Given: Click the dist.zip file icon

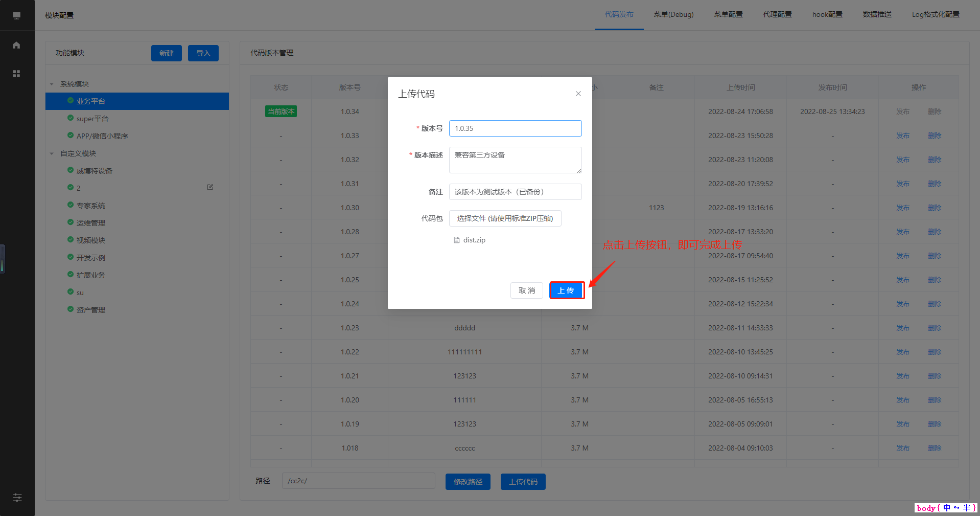Looking at the screenshot, I should coord(457,240).
